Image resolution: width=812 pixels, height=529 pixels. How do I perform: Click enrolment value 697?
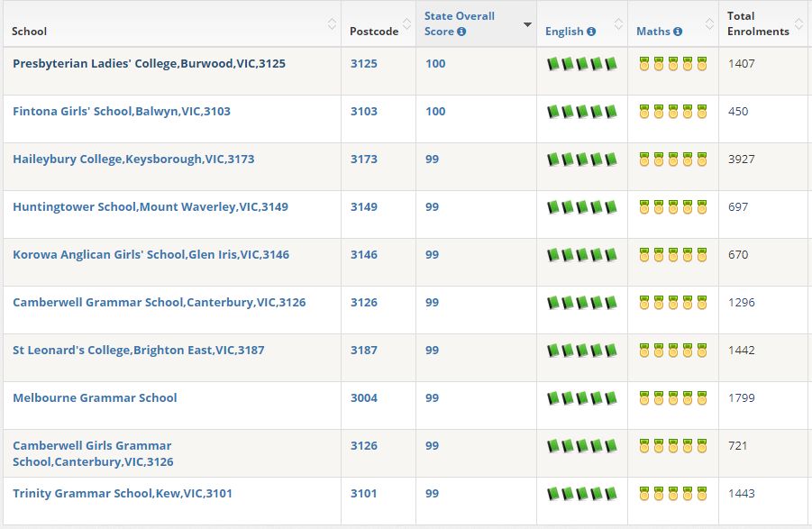738,207
